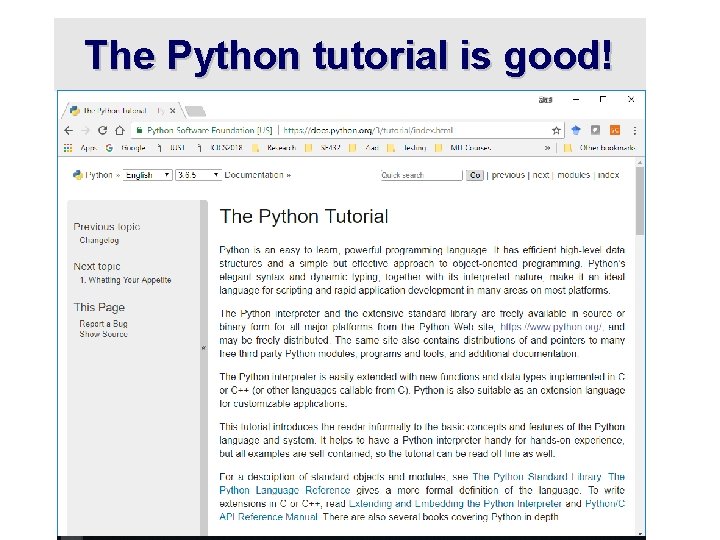Viewport: 720px width, 540px height.
Task: Click the Report a Bug link
Action: tap(103, 324)
